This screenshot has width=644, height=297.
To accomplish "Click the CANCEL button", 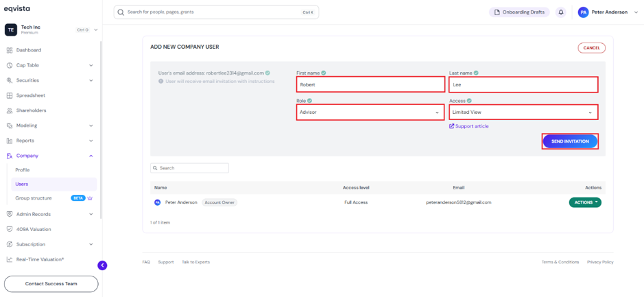I will point(591,48).
